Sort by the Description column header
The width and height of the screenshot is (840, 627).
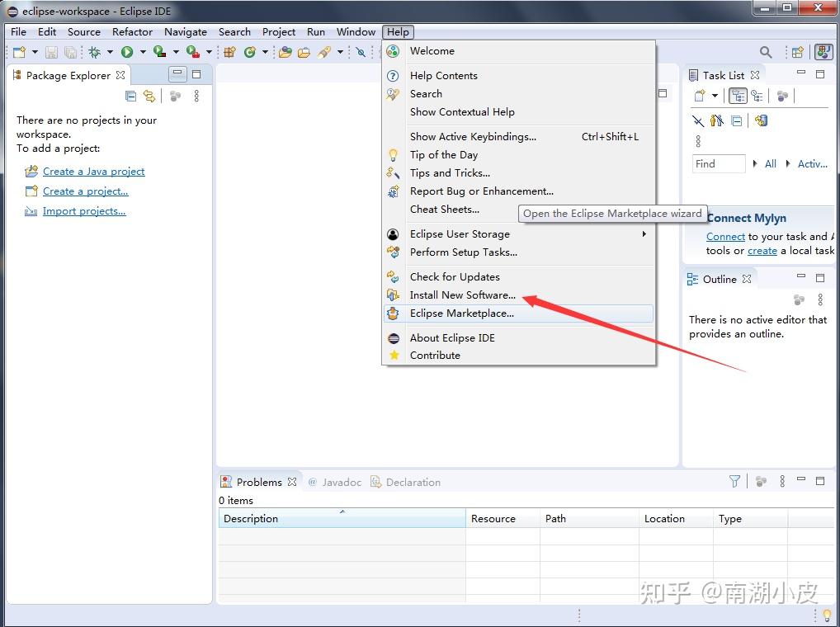342,518
